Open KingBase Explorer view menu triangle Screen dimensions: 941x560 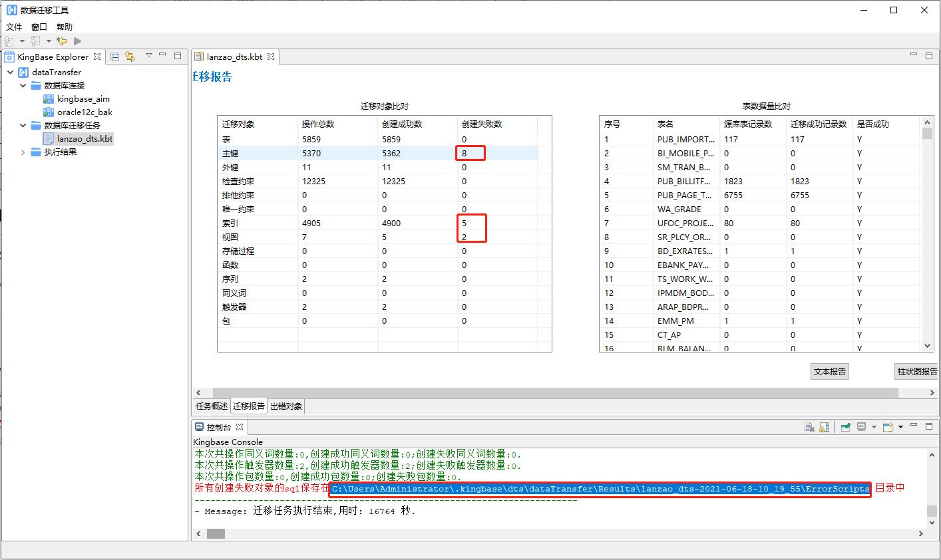(149, 56)
